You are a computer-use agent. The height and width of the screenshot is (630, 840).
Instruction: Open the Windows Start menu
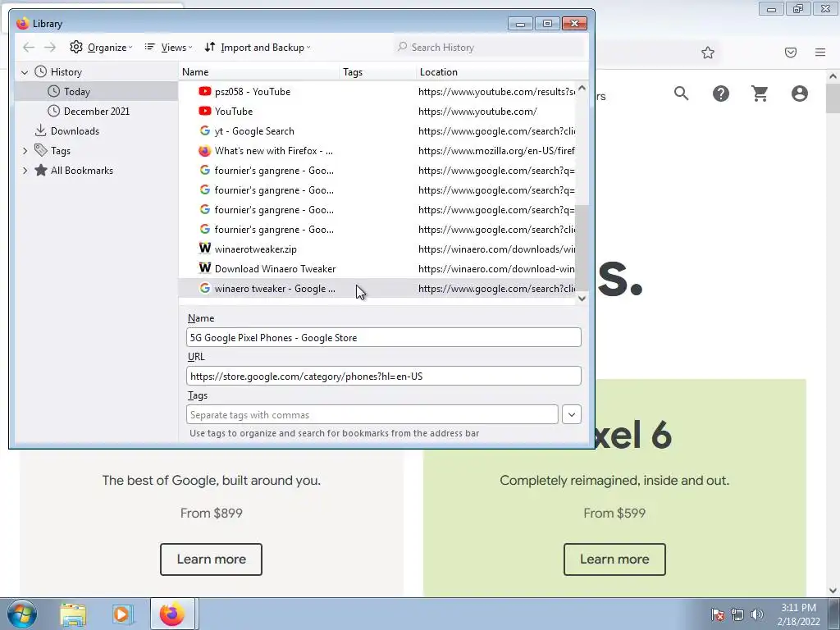click(22, 614)
